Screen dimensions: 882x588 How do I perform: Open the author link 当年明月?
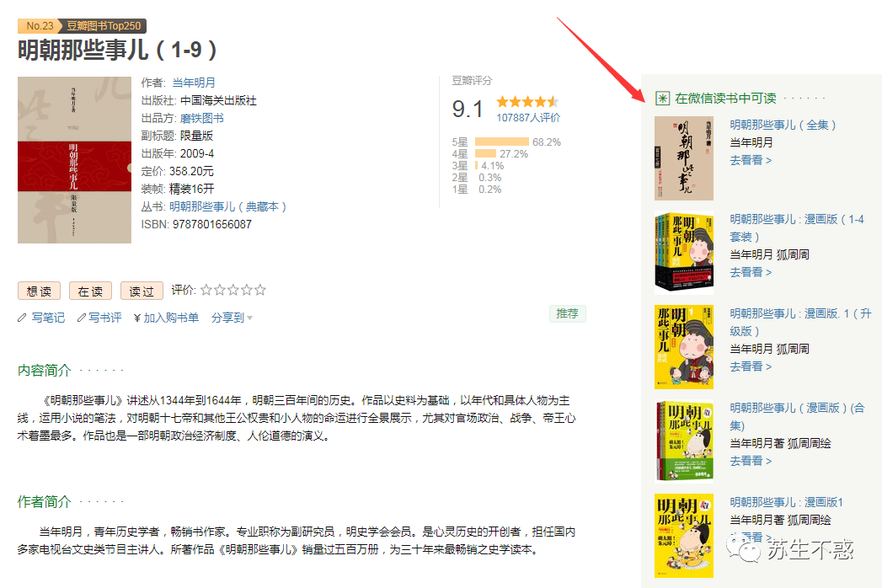pyautogui.click(x=194, y=83)
